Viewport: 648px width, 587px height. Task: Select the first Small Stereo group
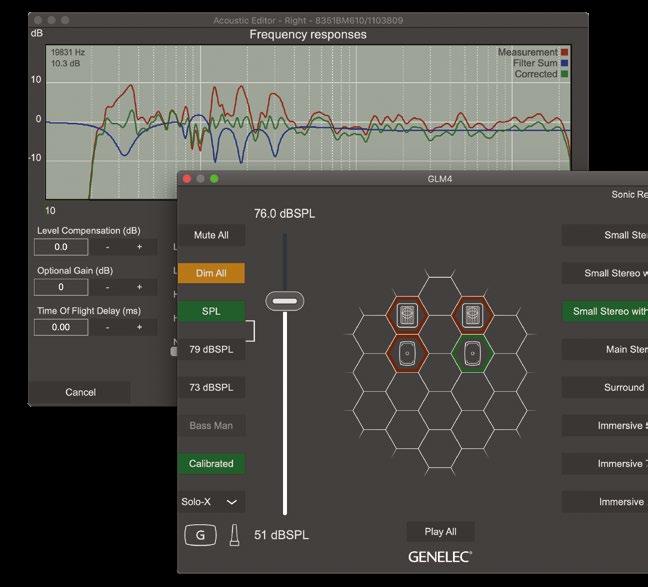(x=605, y=235)
